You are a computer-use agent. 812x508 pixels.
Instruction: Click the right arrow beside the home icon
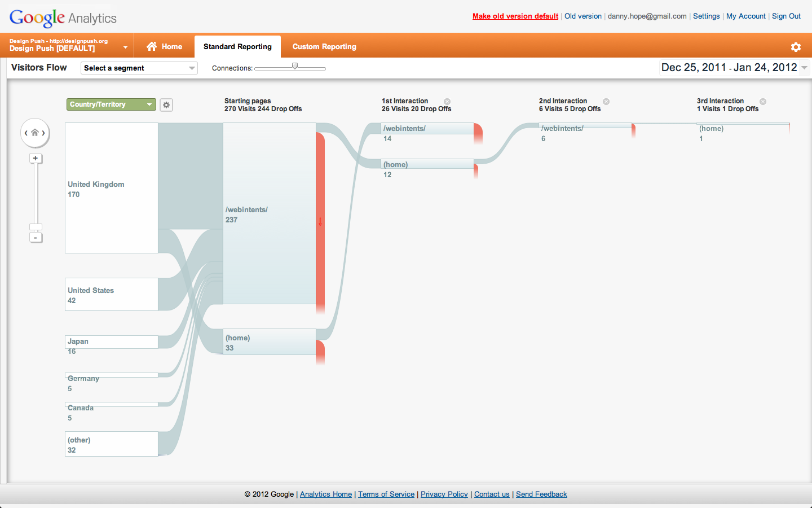click(45, 133)
